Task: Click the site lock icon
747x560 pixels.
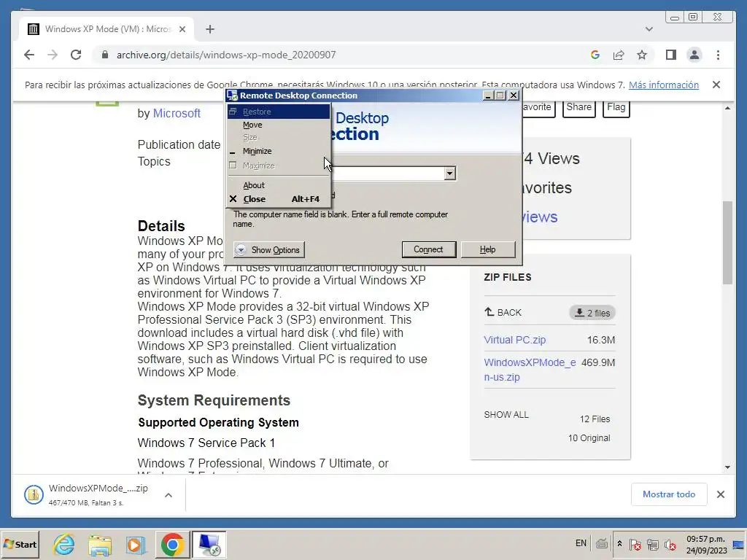Action: pos(105,55)
